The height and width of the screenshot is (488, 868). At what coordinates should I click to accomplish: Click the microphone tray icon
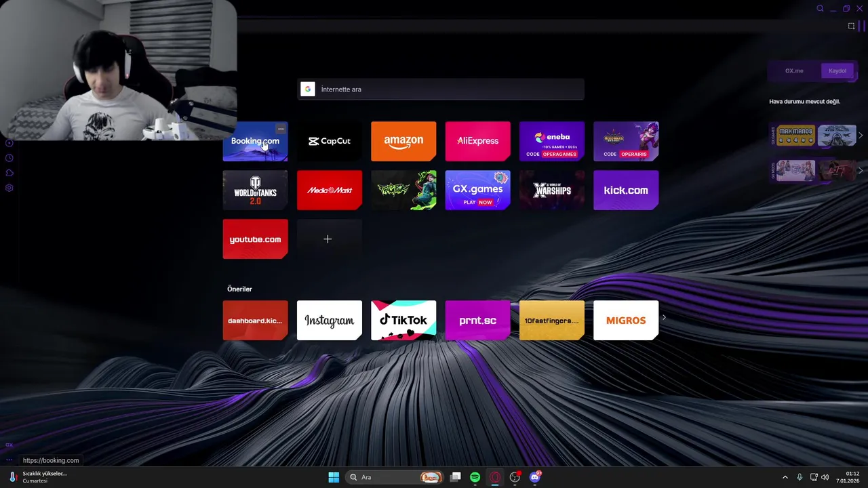pyautogui.click(x=800, y=477)
